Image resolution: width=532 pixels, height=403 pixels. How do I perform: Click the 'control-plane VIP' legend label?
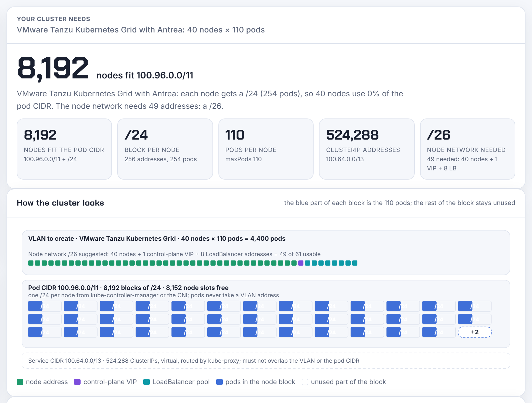point(110,382)
